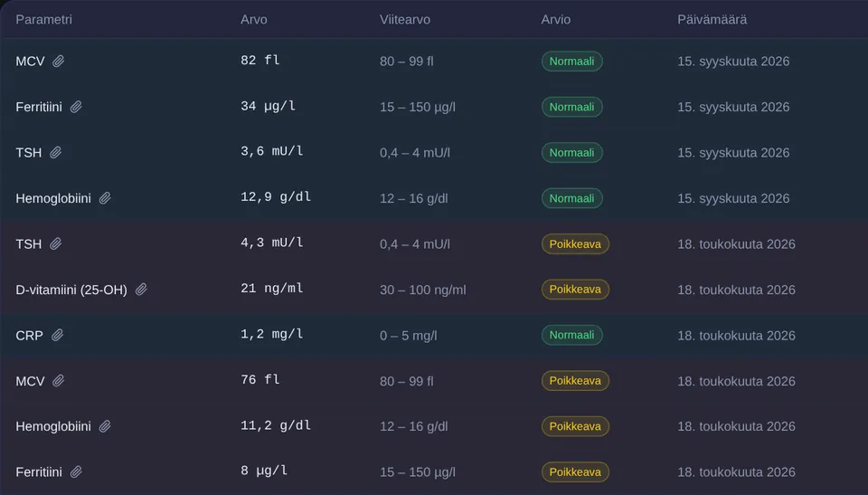Open attachment icon for TSH 4,3 mU/l row
Image resolution: width=868 pixels, height=495 pixels.
(55, 244)
